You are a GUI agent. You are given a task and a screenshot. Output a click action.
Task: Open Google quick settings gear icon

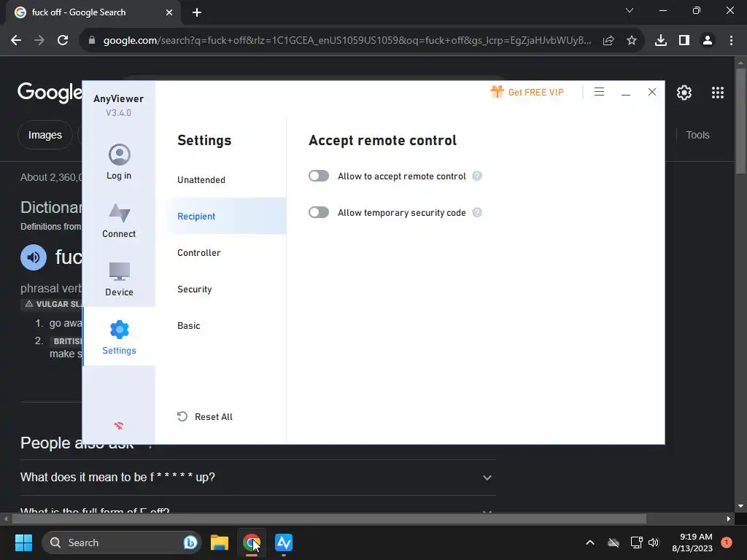coord(684,93)
